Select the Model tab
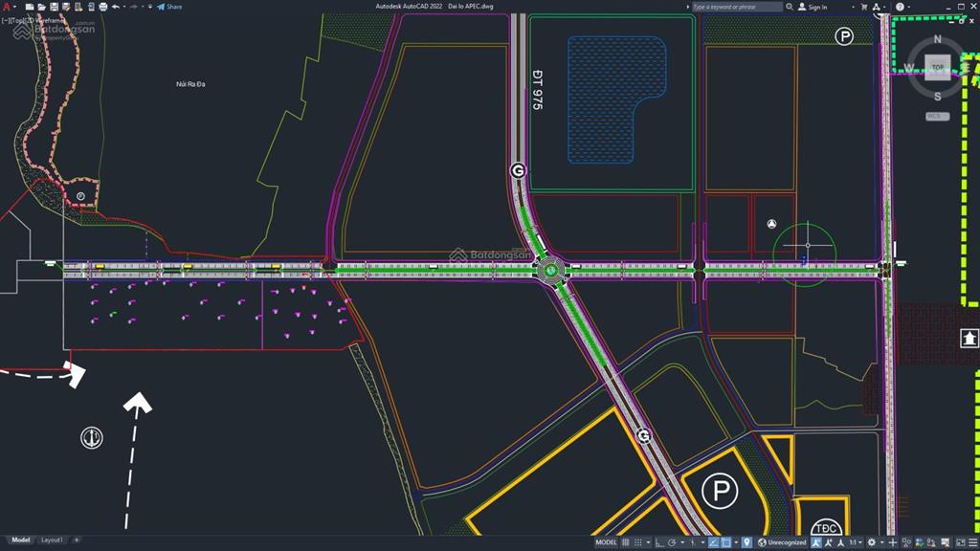 click(20, 540)
